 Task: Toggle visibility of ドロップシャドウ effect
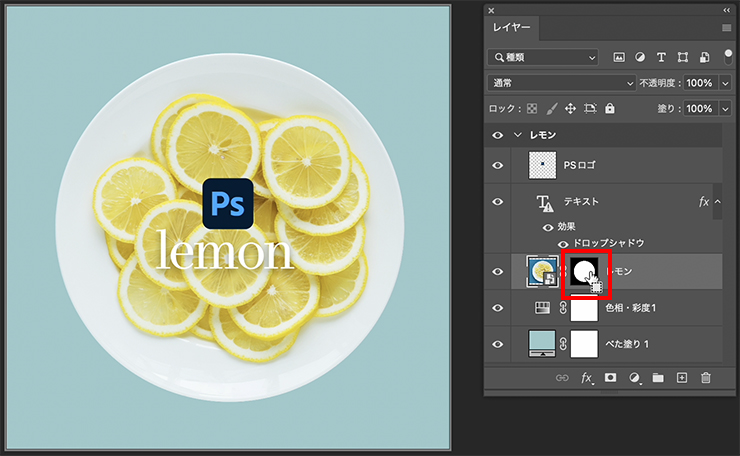[x=562, y=243]
